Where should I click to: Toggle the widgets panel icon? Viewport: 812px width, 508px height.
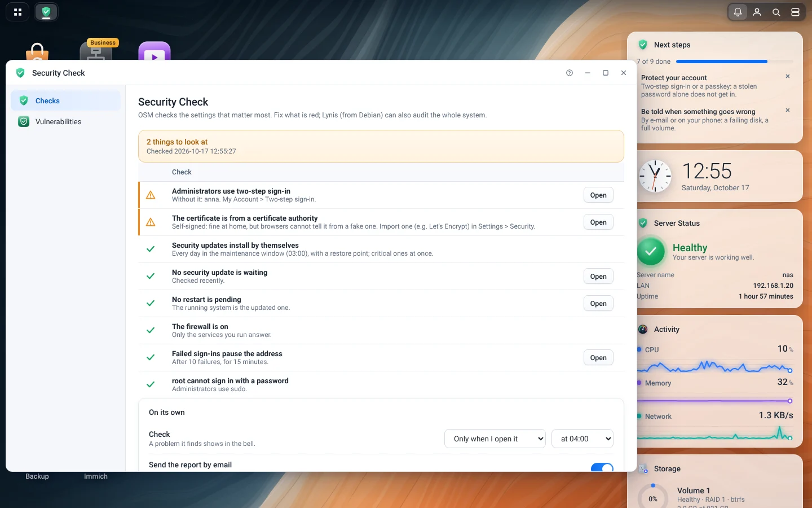pos(795,12)
